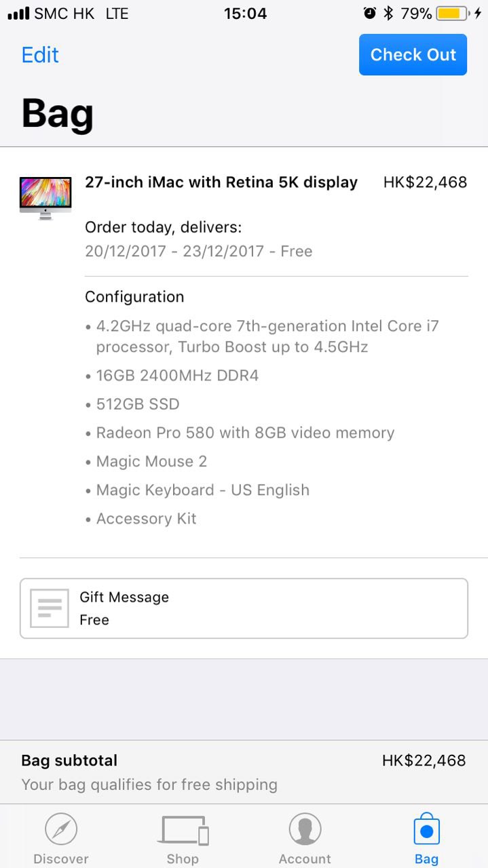Tap the alarm clock status icon

coord(369,14)
